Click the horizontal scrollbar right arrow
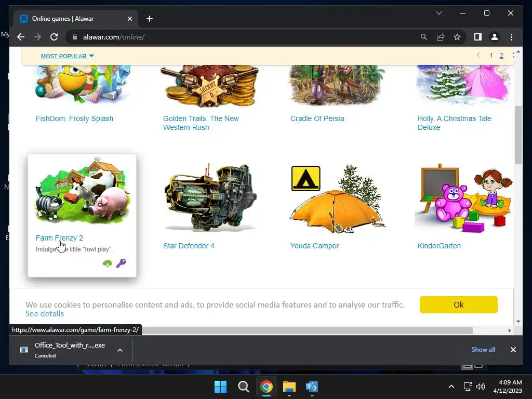This screenshot has height=399, width=532. tap(509, 330)
